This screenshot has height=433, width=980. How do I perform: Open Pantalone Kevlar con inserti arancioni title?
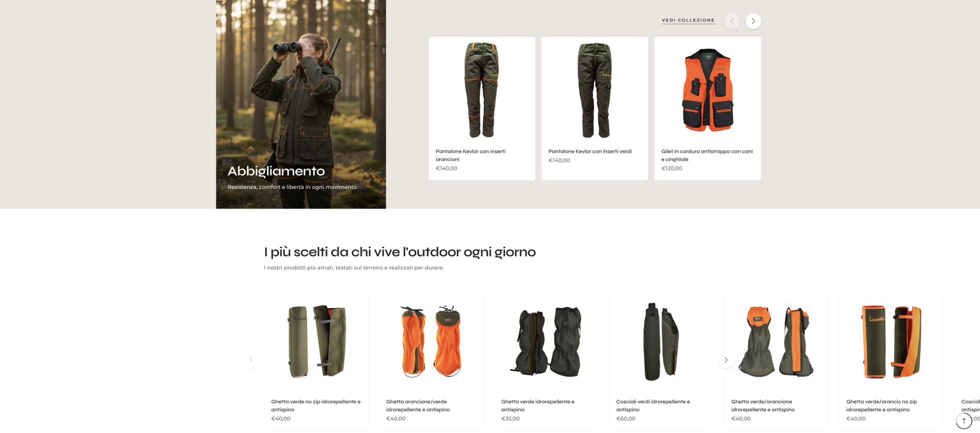pyautogui.click(x=471, y=155)
